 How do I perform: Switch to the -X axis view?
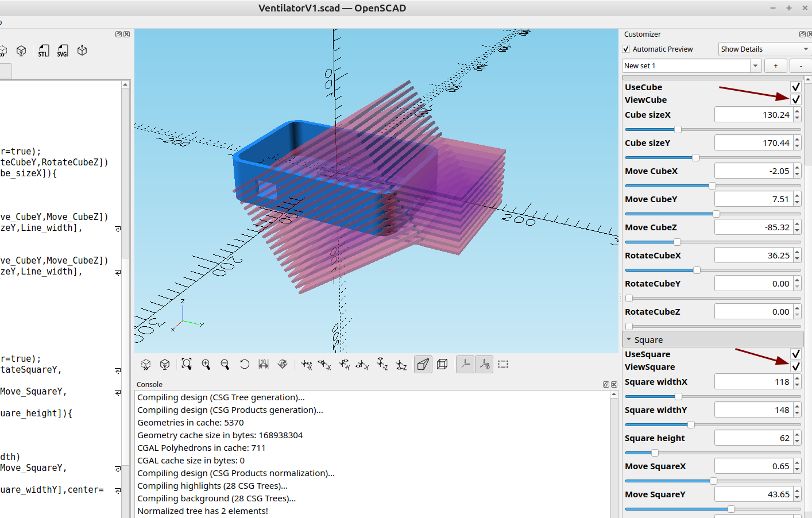[324, 364]
